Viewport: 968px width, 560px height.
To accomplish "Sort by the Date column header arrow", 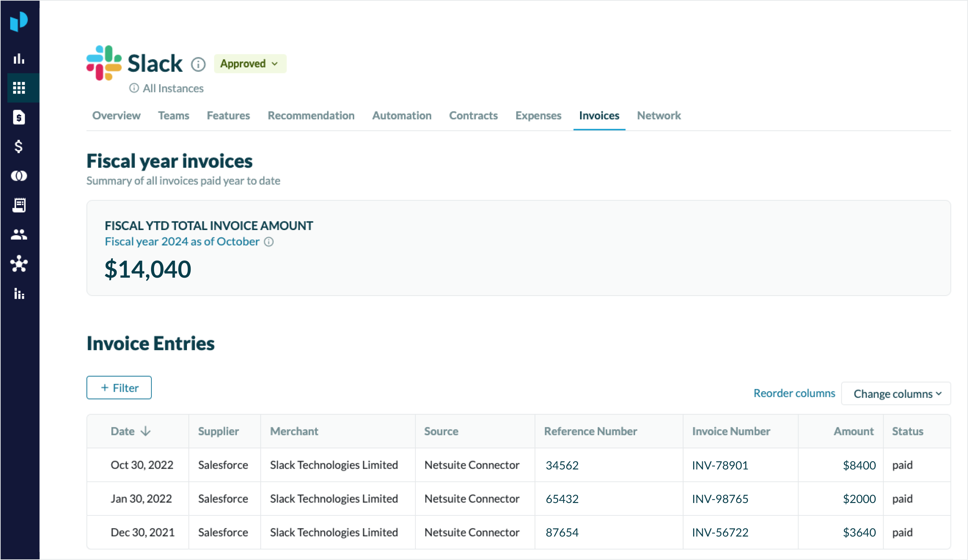I will click(x=146, y=432).
